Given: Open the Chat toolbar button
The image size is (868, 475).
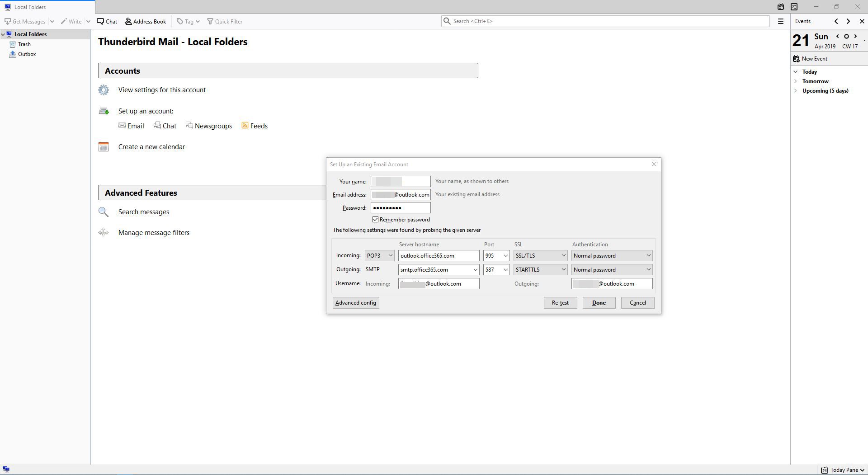Looking at the screenshot, I should click(107, 21).
